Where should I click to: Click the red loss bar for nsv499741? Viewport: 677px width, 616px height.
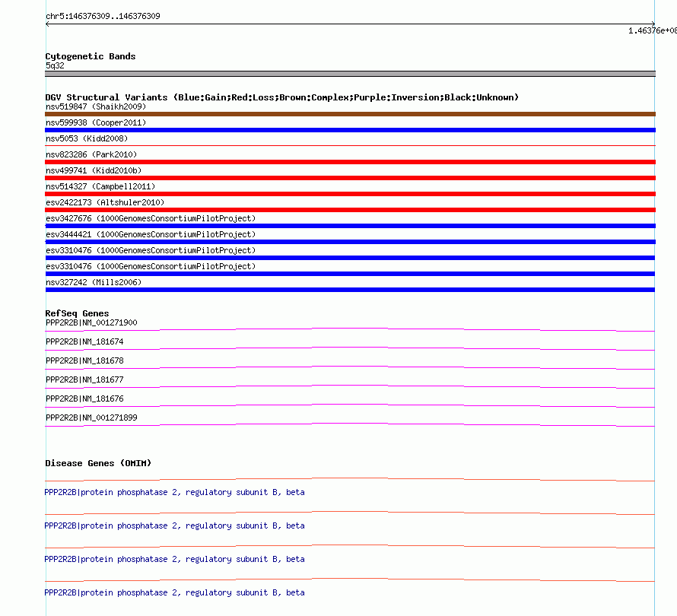[x=350, y=178]
